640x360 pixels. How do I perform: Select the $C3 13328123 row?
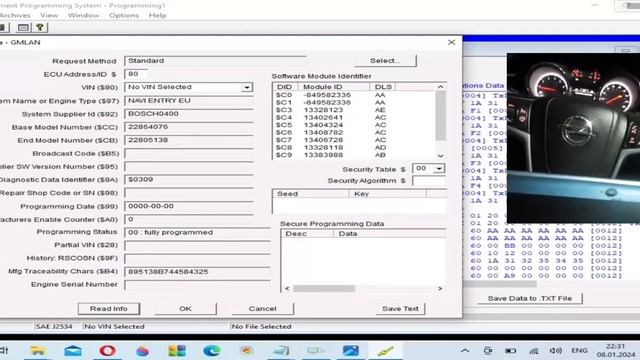tap(353, 110)
